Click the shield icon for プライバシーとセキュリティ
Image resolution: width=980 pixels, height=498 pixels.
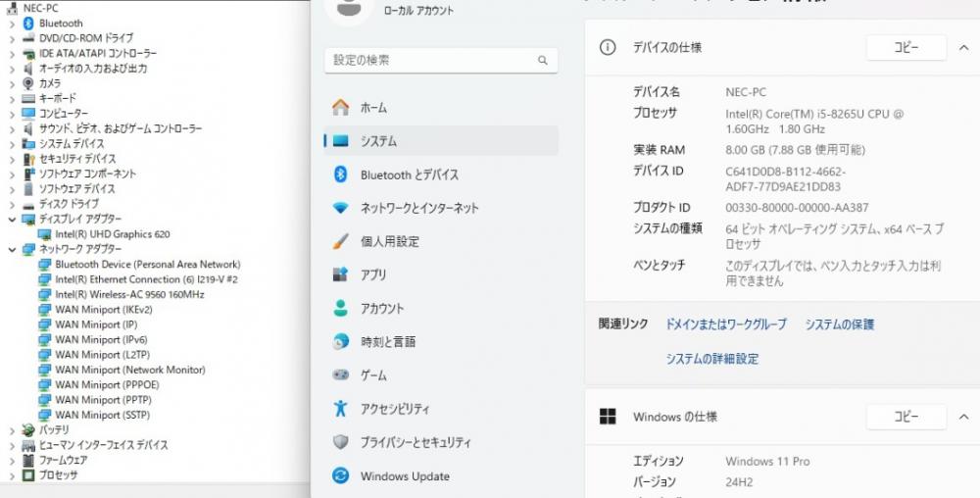341,442
